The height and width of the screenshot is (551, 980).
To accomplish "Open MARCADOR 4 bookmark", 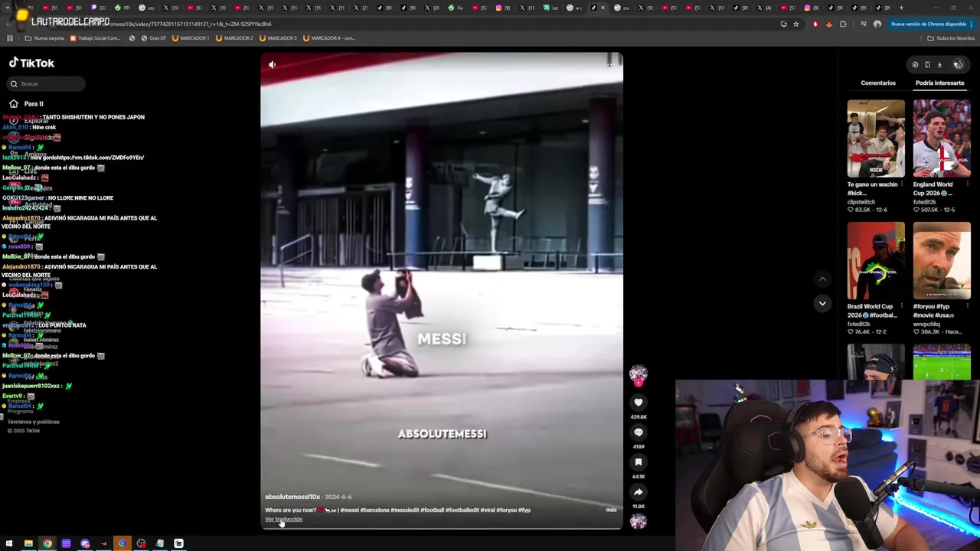I will click(x=329, y=38).
